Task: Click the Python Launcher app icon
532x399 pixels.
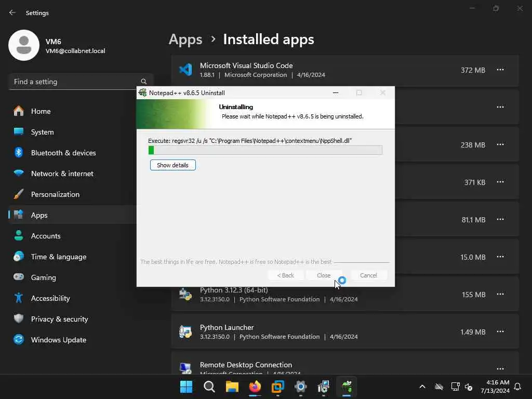Action: (185, 331)
